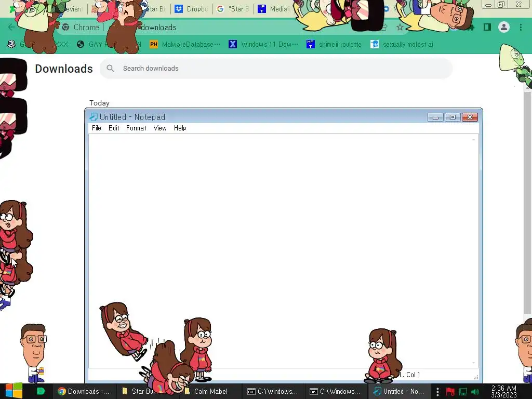This screenshot has height=399, width=532.
Task: Open the Chrome side panel
Action: 487,27
